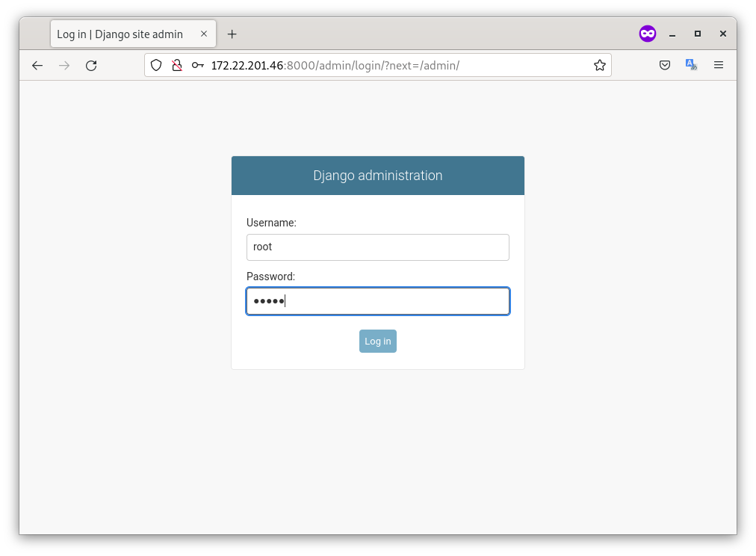Image resolution: width=756 pixels, height=556 pixels.
Task: Open the Firefox hamburger application menu
Action: (x=719, y=66)
